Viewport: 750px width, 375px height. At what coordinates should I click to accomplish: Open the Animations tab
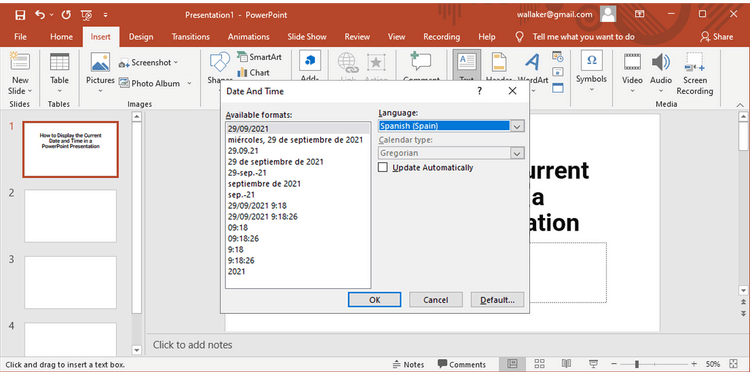[x=249, y=37]
